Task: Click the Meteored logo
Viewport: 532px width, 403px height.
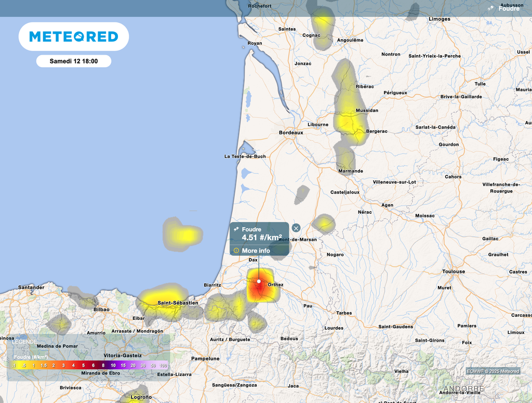Action: coord(74,36)
